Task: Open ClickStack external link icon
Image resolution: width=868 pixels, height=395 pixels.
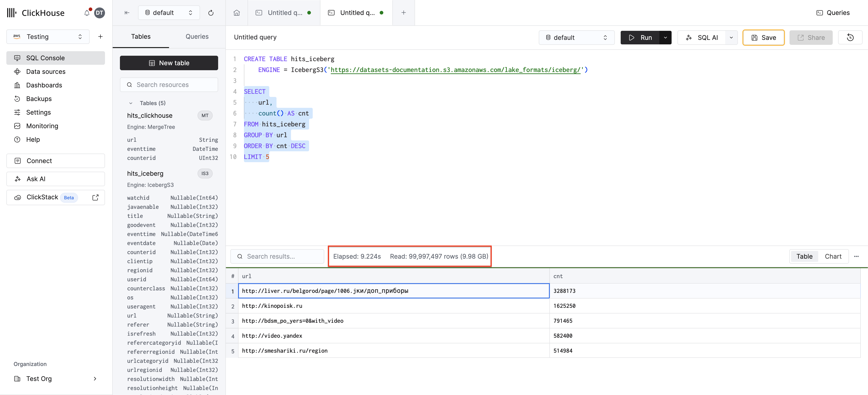Action: 95,197
